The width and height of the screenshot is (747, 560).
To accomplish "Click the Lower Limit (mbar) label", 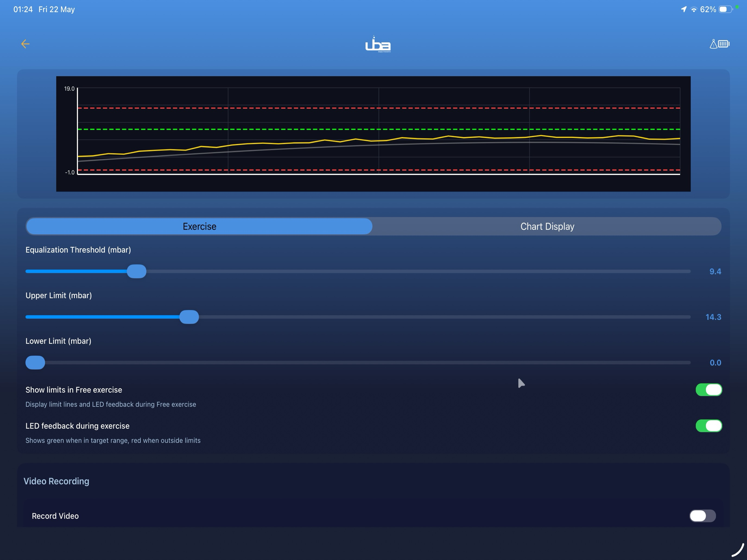I will pos(58,341).
